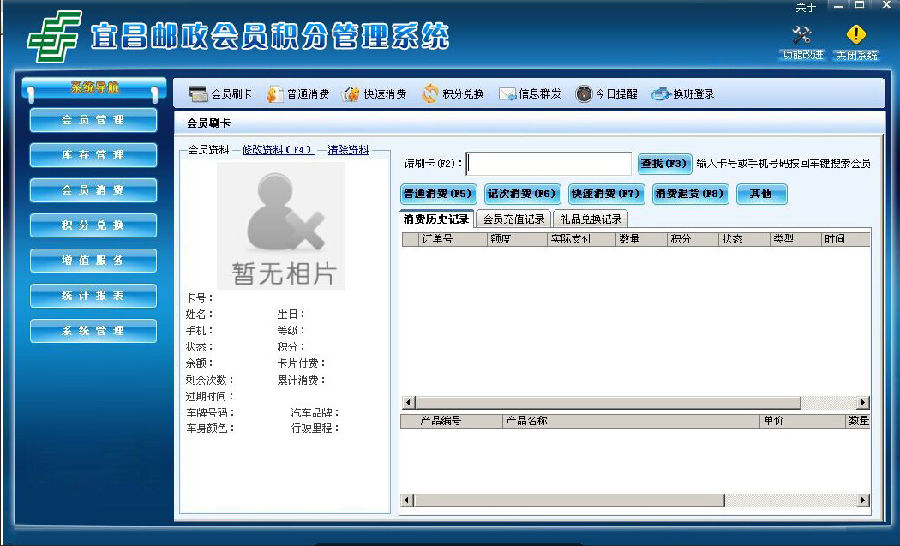Click the 记次消费 (F6) button
Image resolution: width=900 pixels, height=546 pixels.
(x=522, y=194)
